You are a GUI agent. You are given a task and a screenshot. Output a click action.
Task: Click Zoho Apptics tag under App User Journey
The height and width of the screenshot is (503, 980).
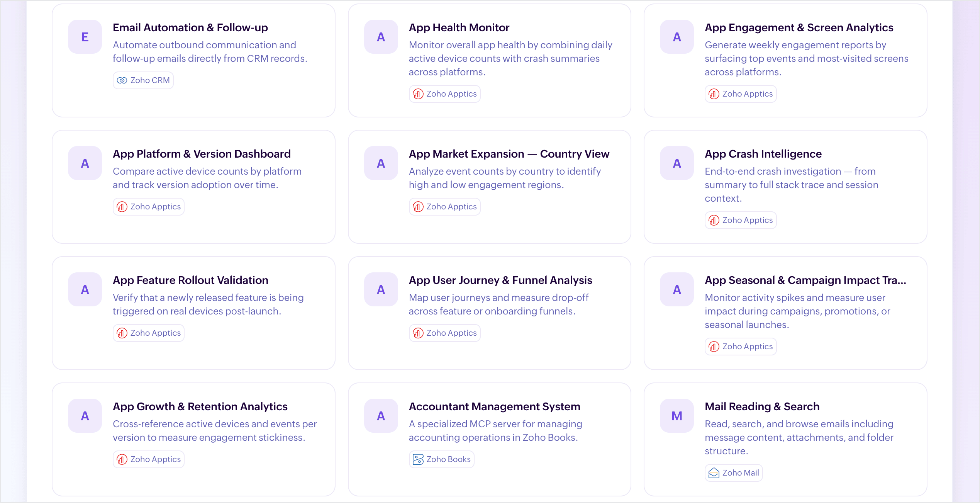point(444,333)
